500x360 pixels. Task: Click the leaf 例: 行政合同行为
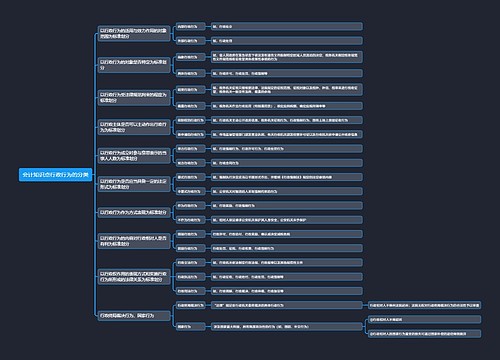[287, 163]
